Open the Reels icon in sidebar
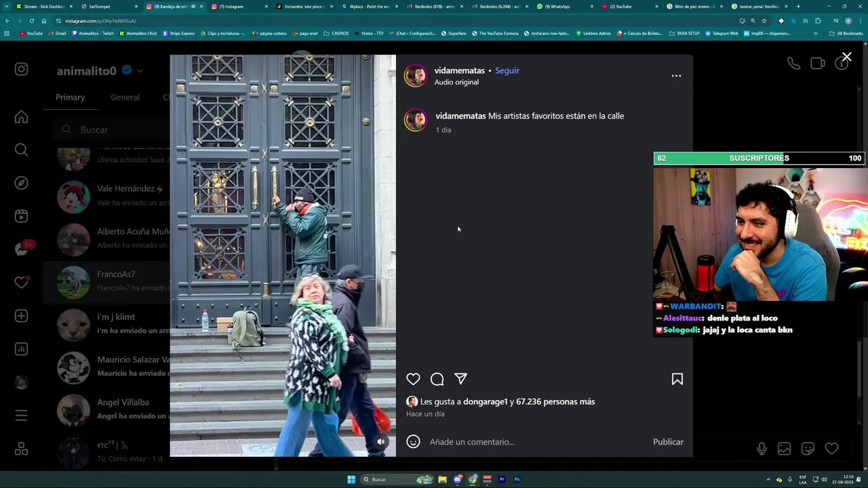 coord(21,216)
